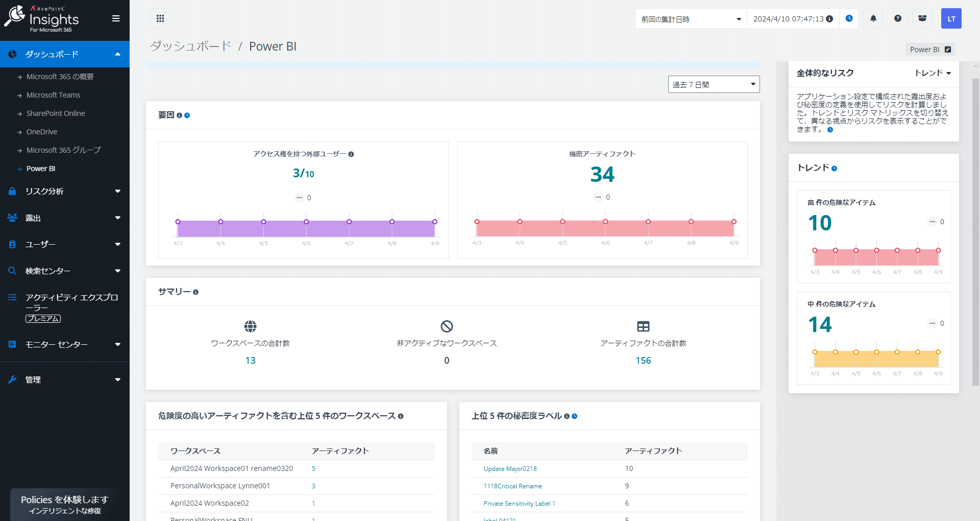Open Microsoft 365 の概要 dashboard

(60, 77)
